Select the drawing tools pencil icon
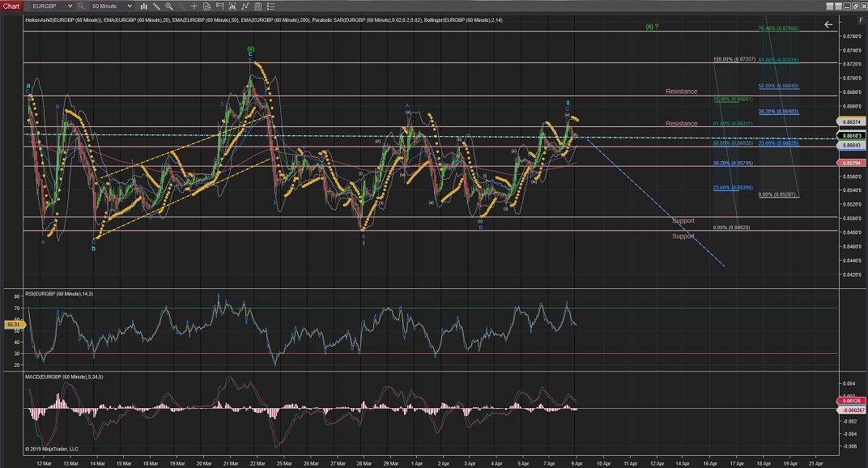 156,6
